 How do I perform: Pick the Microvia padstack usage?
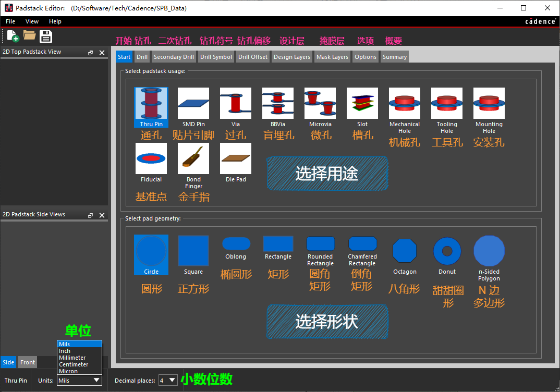pyautogui.click(x=320, y=104)
